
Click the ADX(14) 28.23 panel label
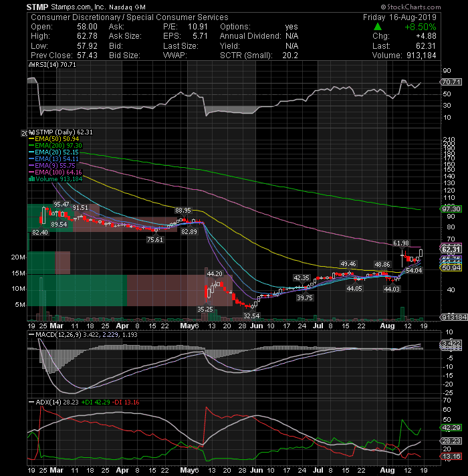53,402
